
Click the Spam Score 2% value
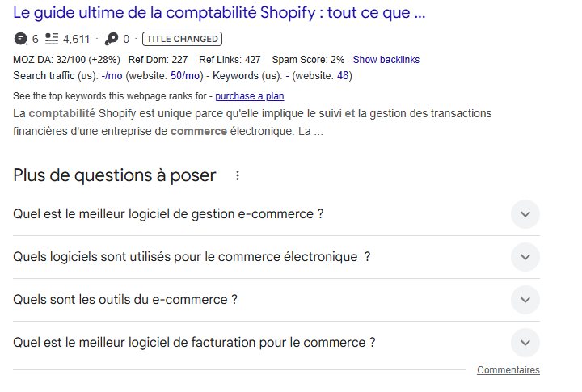coord(337,60)
